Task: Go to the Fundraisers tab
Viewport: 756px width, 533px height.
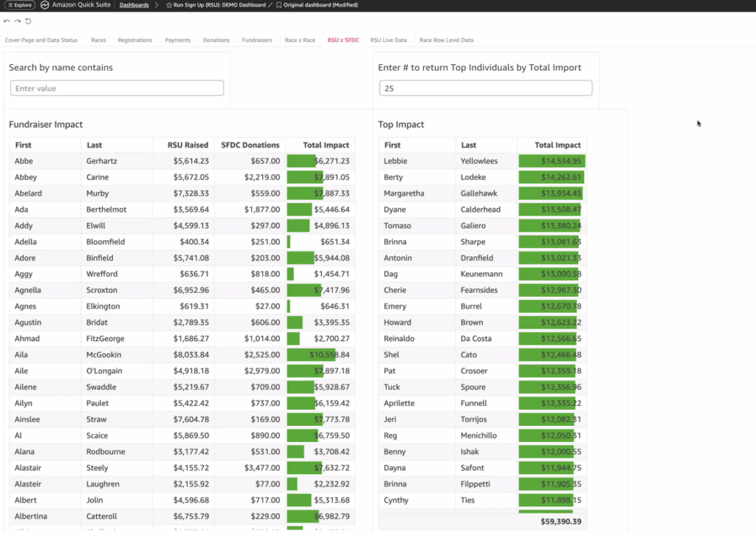Action: (257, 40)
